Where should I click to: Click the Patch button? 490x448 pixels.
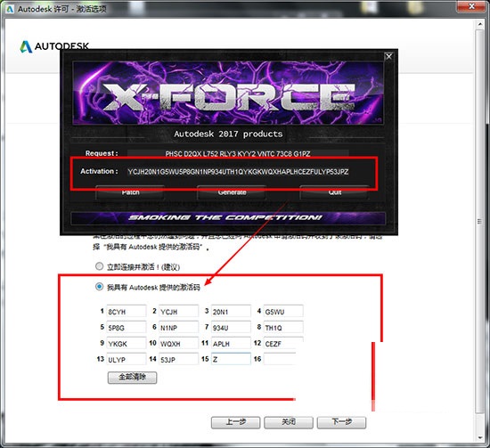point(130,192)
